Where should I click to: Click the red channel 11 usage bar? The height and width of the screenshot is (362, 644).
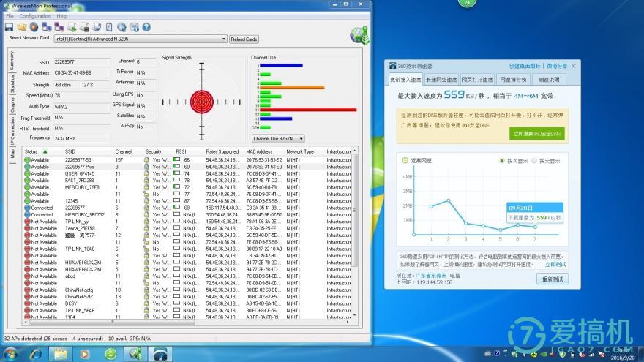tap(308, 110)
